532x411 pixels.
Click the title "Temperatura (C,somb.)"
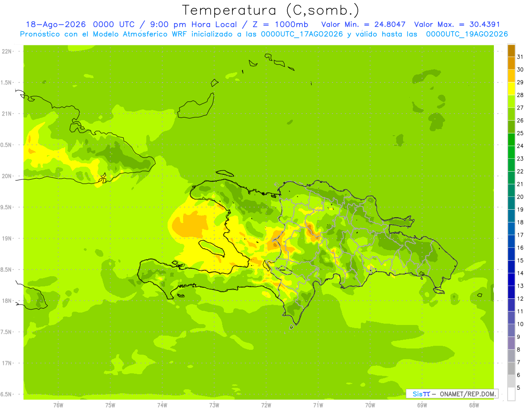click(x=270, y=11)
